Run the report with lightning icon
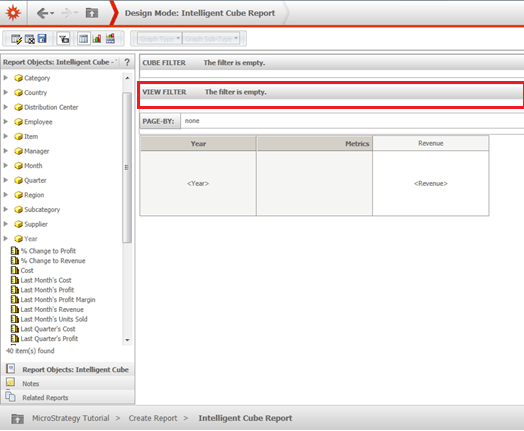Viewport: 524px width, 431px height. tap(16, 39)
